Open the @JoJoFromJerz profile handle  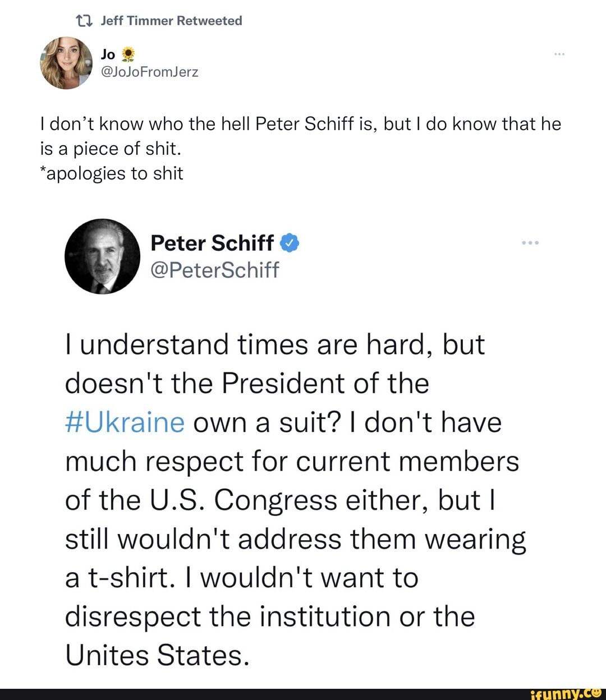(x=149, y=72)
